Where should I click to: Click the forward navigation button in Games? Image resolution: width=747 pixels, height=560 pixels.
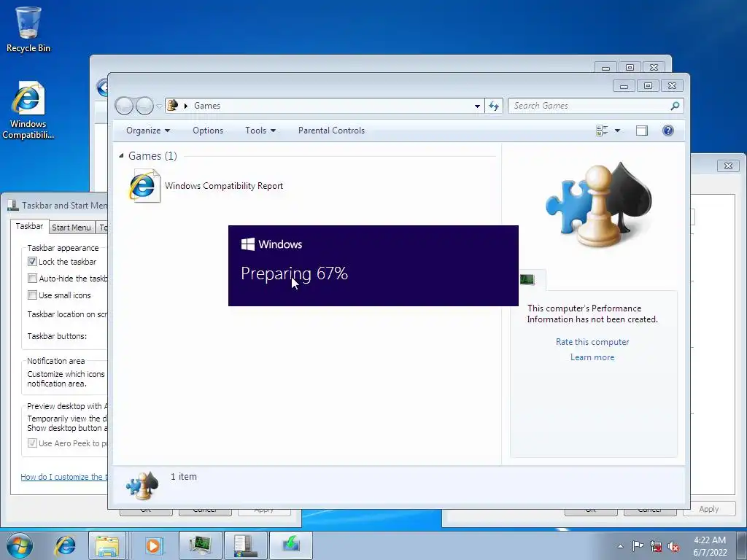(x=144, y=106)
